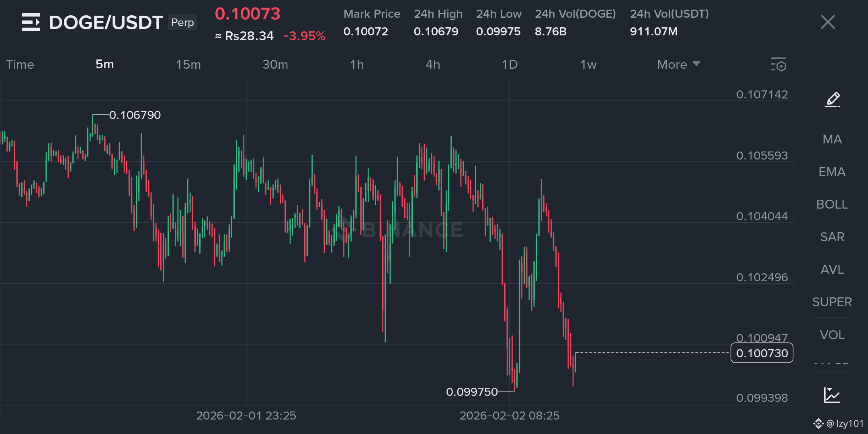Image resolution: width=868 pixels, height=434 pixels.
Task: Open the trading pair list menu icon
Action: point(31,22)
